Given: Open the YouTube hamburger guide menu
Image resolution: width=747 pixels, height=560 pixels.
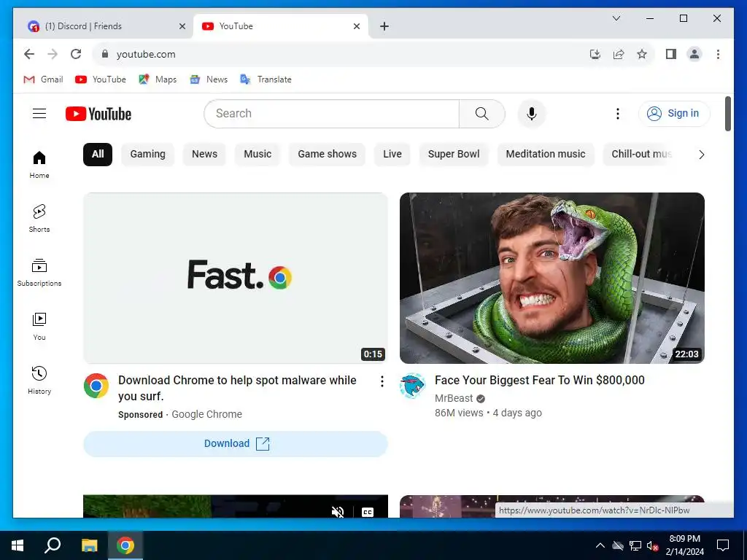Looking at the screenshot, I should click(39, 113).
